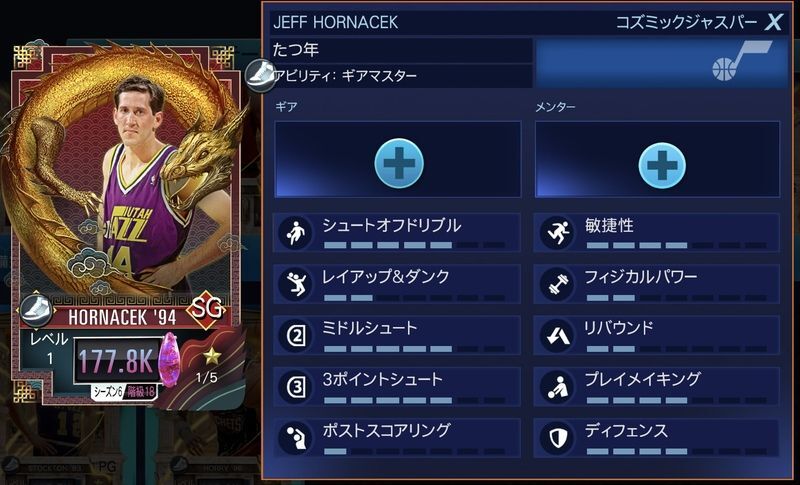The image size is (800, 485).
Task: Click the rebound icon
Action: click(557, 335)
